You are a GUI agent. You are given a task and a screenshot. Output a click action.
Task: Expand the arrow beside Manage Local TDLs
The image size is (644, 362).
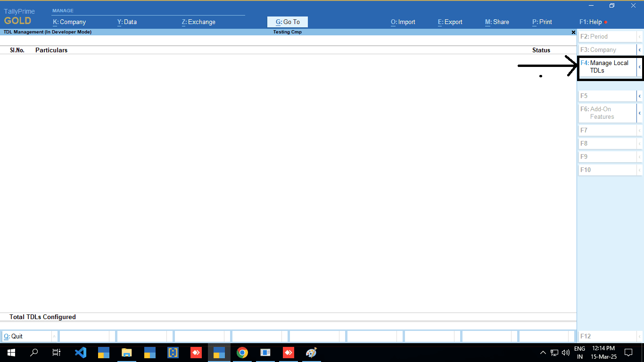point(640,66)
